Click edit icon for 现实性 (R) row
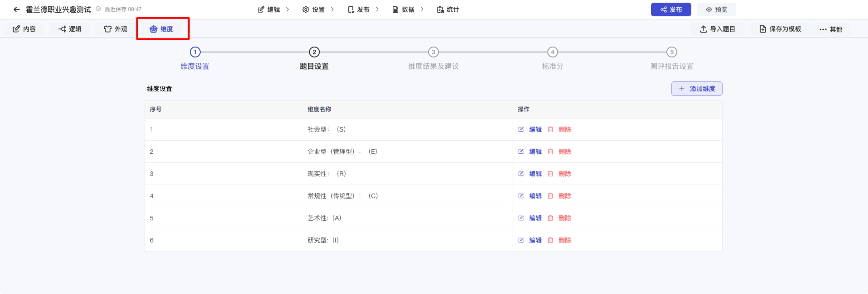This screenshot has height=294, width=868. click(x=521, y=174)
